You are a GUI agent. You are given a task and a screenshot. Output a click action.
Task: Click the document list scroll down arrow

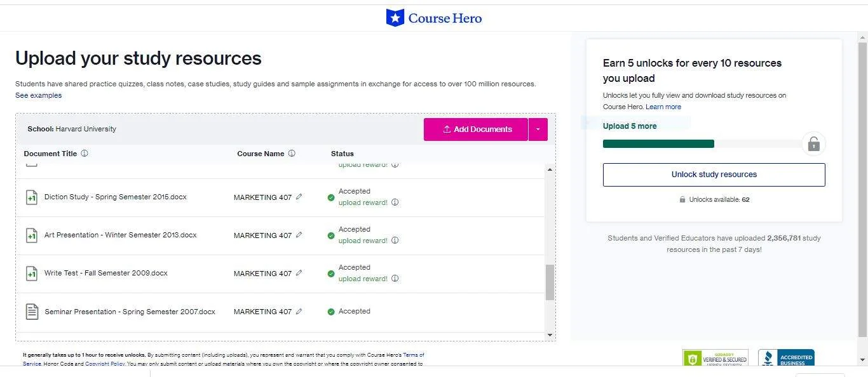click(550, 335)
